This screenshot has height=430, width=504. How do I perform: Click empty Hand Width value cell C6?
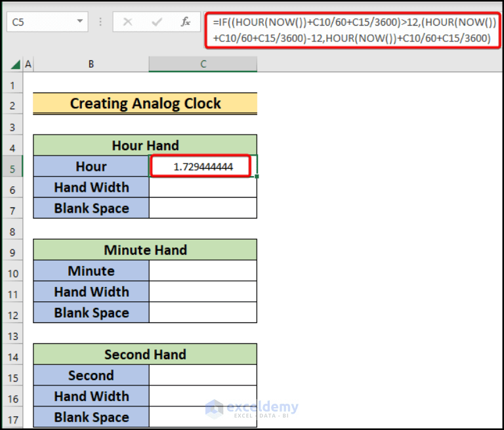coord(203,187)
